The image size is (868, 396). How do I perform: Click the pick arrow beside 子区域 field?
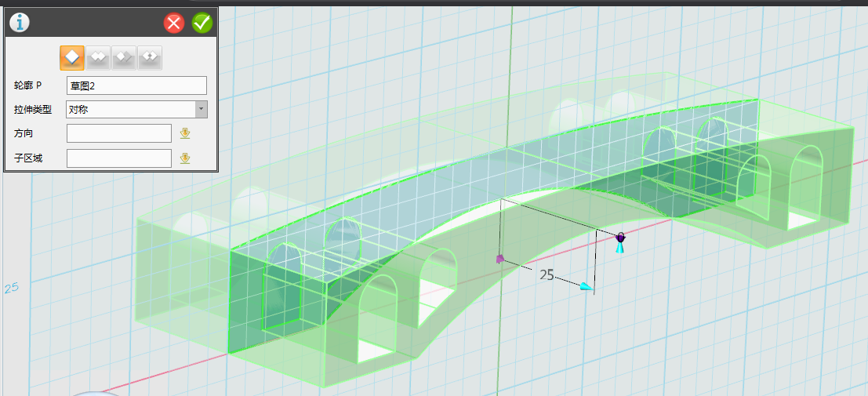point(185,158)
